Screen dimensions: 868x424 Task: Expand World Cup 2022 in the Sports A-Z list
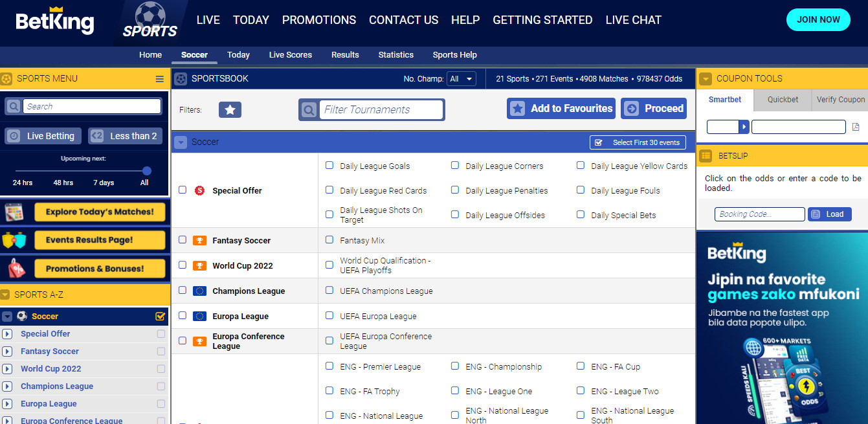7,369
